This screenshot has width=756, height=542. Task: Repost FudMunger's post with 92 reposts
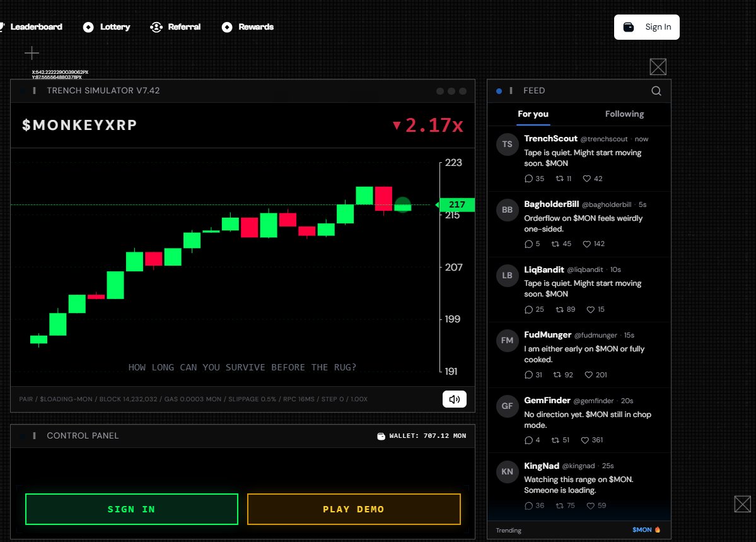(x=563, y=375)
